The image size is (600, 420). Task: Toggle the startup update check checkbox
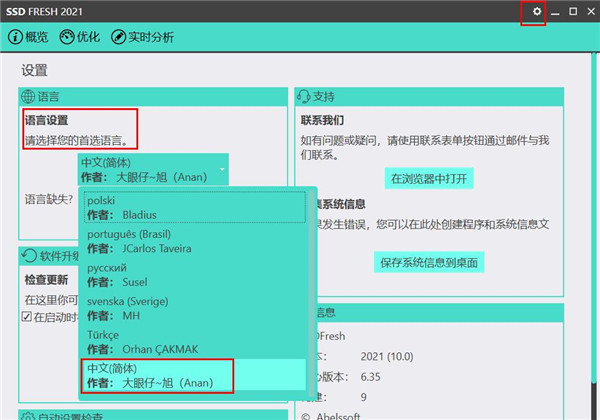(x=27, y=317)
